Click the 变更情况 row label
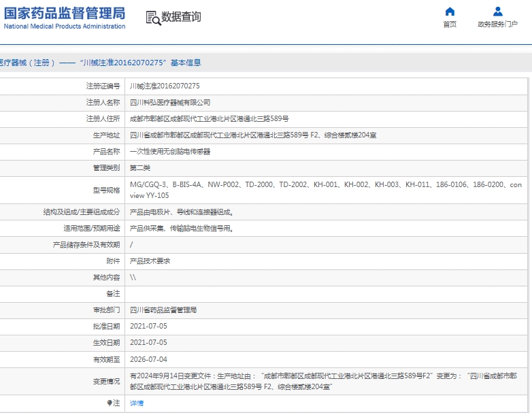The width and height of the screenshot is (532, 415). pyautogui.click(x=107, y=382)
